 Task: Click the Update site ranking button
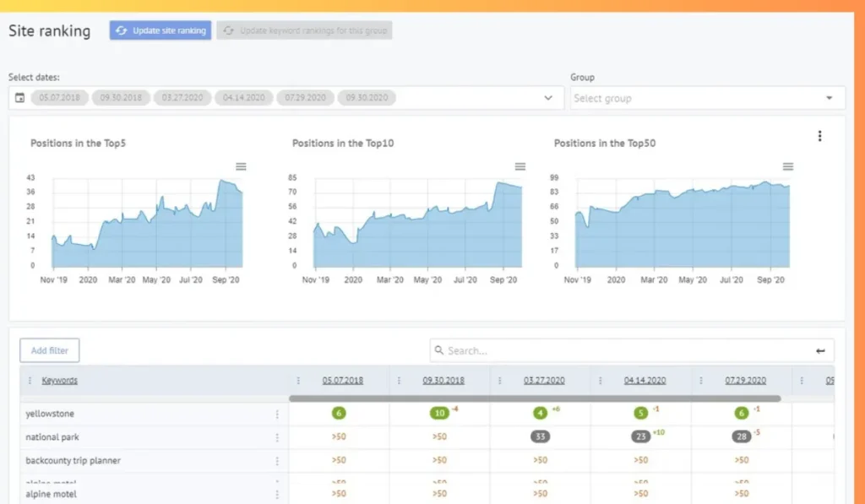coord(160,30)
